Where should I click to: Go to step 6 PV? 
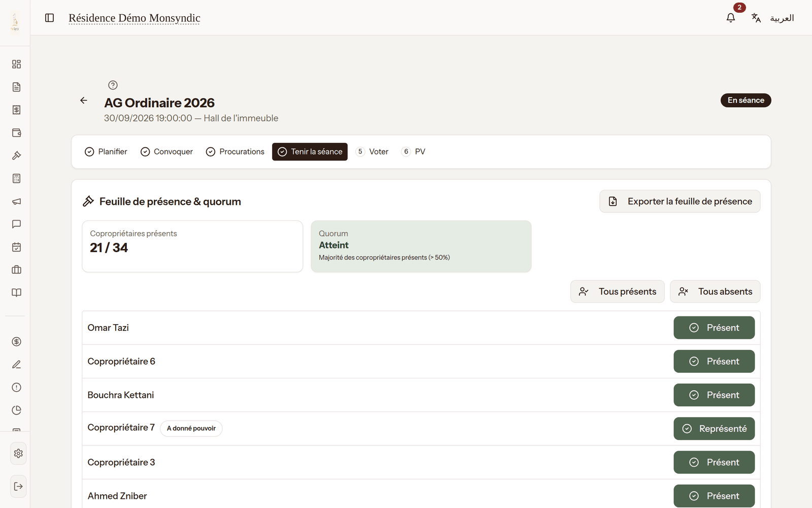pos(413,151)
